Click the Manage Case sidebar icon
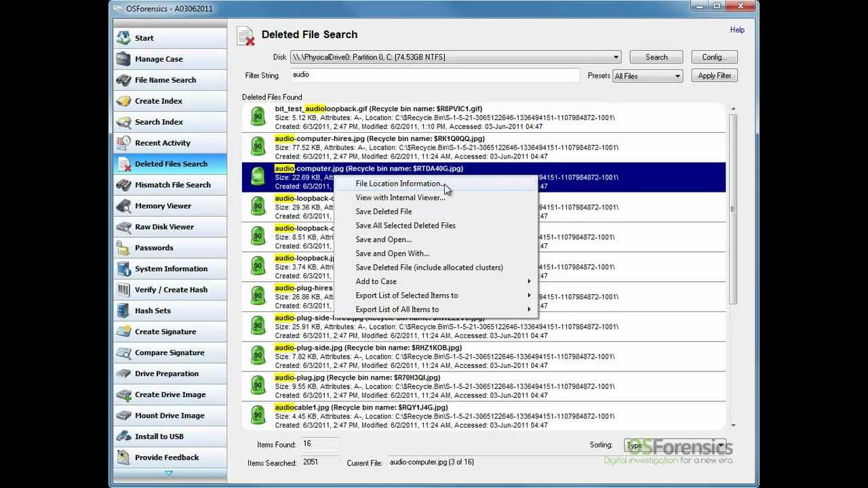 [123, 59]
